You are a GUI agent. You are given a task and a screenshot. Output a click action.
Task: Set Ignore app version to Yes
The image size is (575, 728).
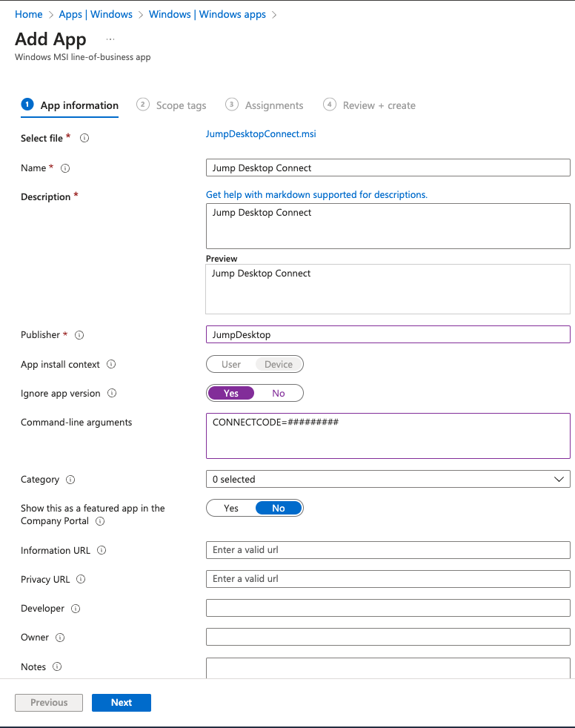pos(231,393)
